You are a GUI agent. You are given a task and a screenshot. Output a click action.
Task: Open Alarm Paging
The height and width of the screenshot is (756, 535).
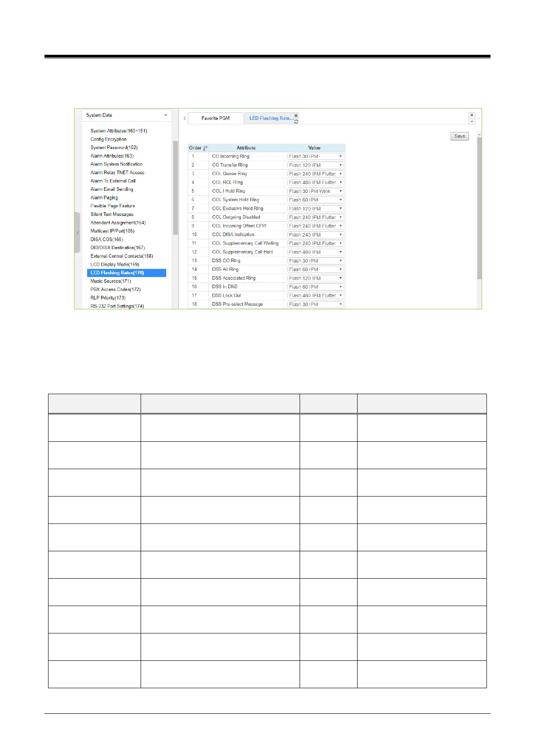(x=104, y=198)
